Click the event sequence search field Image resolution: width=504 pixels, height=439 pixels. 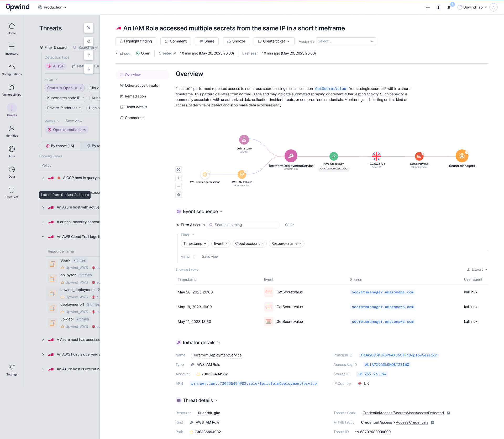point(243,225)
